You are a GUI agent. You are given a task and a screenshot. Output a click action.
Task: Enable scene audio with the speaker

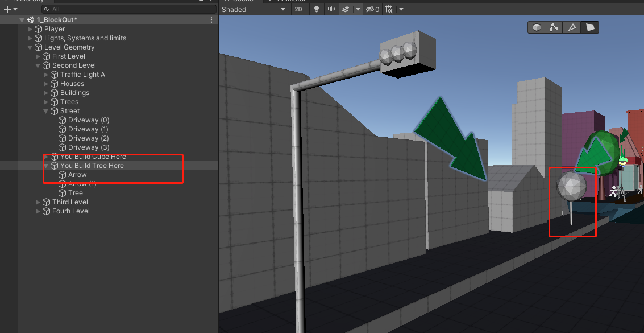[330, 9]
